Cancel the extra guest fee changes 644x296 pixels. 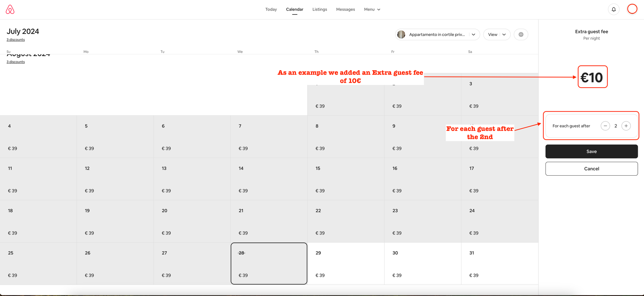(591, 169)
